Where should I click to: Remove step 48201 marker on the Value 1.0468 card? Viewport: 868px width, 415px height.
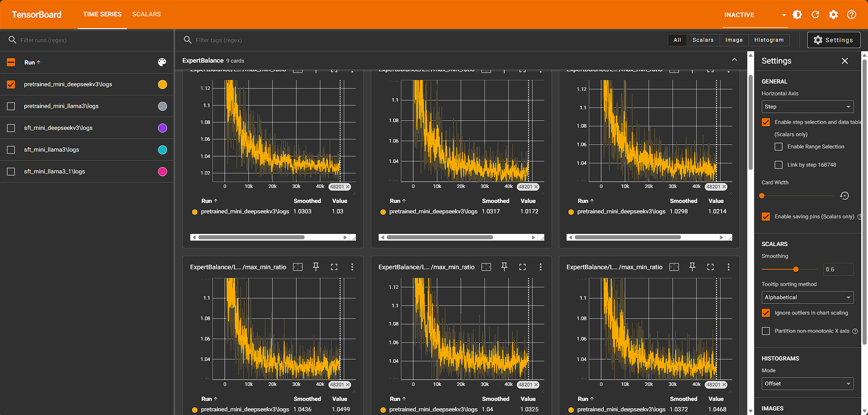[724, 385]
